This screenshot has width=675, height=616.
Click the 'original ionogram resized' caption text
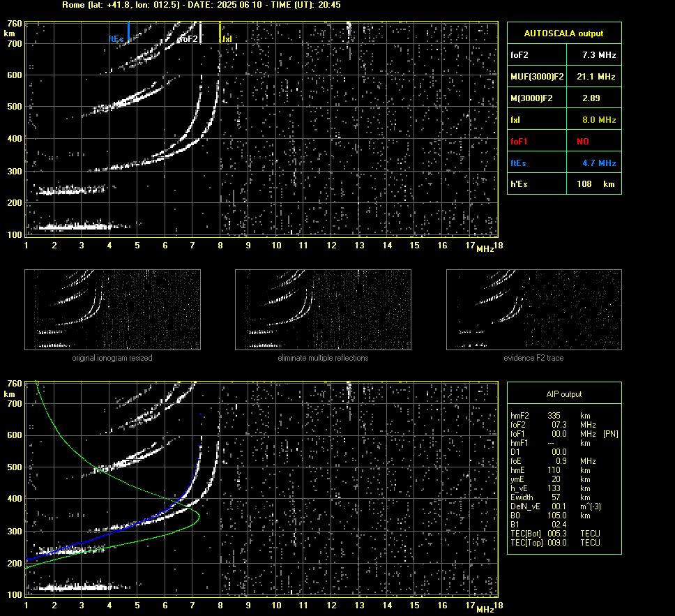[x=112, y=358]
